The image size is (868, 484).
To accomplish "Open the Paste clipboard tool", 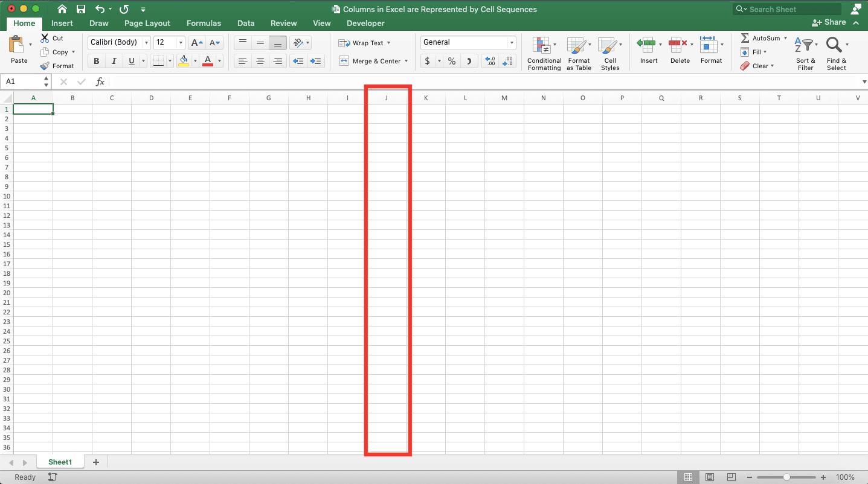I will click(x=16, y=45).
